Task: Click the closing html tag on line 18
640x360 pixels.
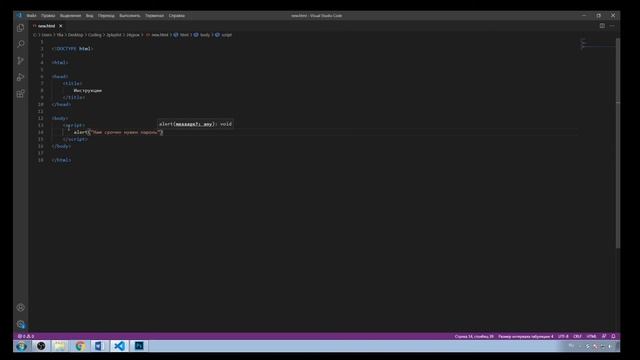Action: pos(62,160)
